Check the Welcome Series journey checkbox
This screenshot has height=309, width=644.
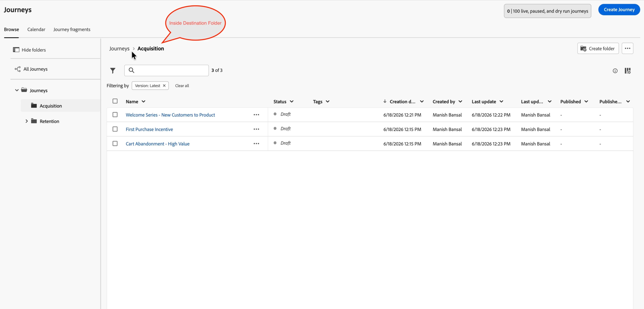point(115,115)
